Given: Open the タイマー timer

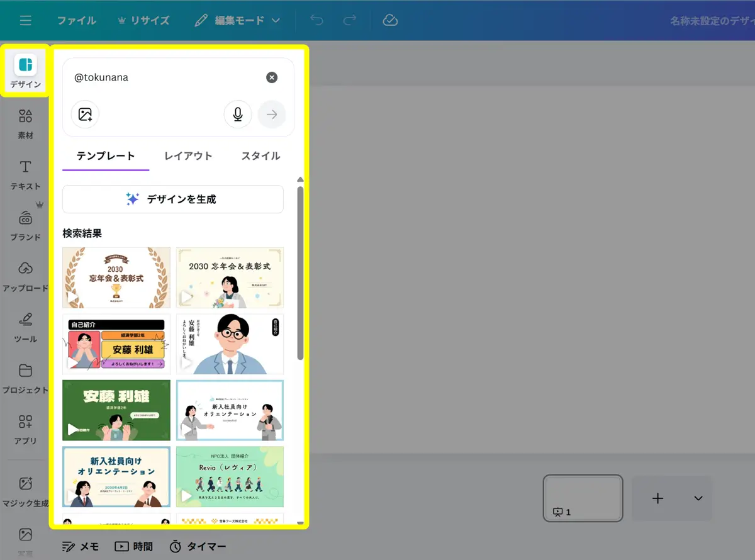Looking at the screenshot, I should [198, 546].
